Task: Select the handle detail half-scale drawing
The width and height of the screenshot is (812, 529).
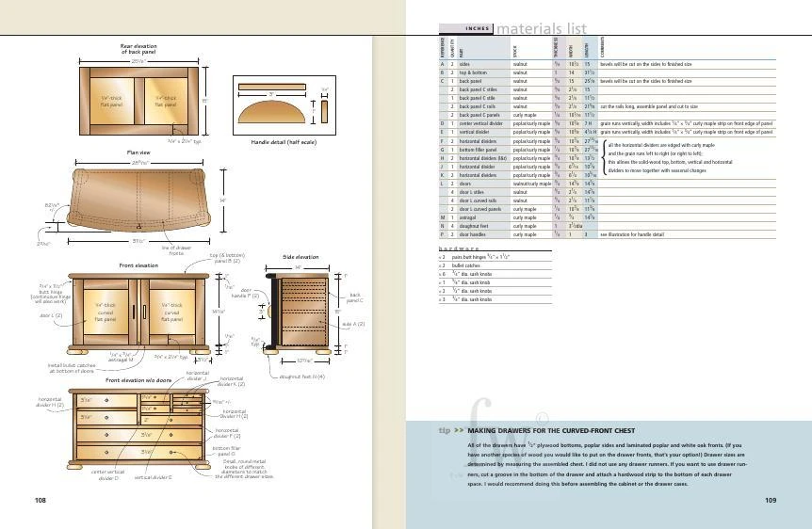Action: (275, 107)
